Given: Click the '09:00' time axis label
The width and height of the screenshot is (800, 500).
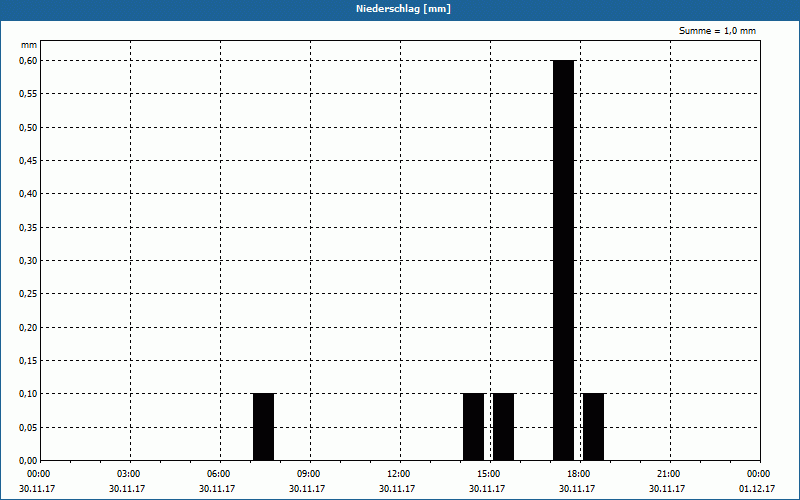Looking at the screenshot, I should (x=309, y=474).
